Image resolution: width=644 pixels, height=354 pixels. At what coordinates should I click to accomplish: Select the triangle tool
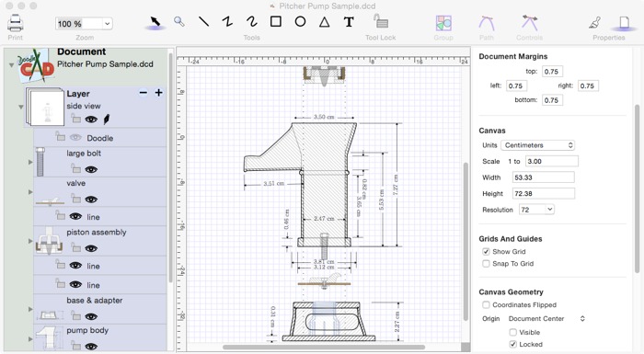coord(325,22)
